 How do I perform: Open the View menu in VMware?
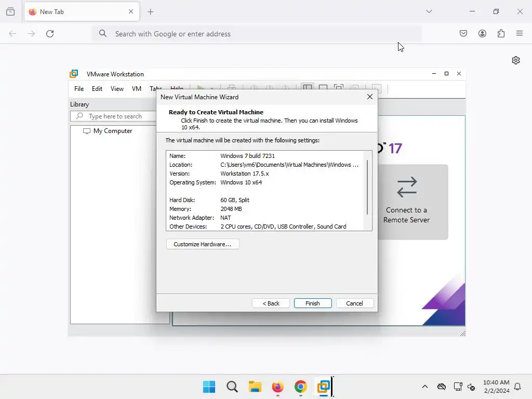pos(117,88)
